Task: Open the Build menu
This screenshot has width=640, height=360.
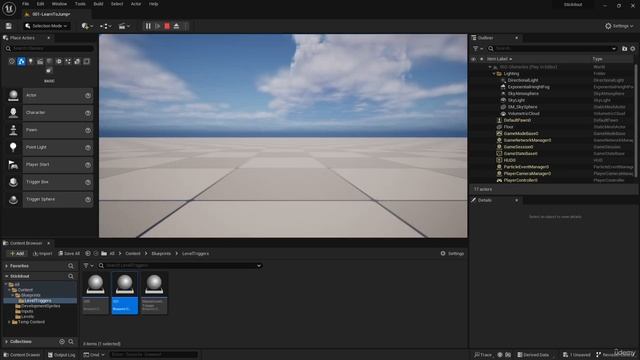Action: 98,4
